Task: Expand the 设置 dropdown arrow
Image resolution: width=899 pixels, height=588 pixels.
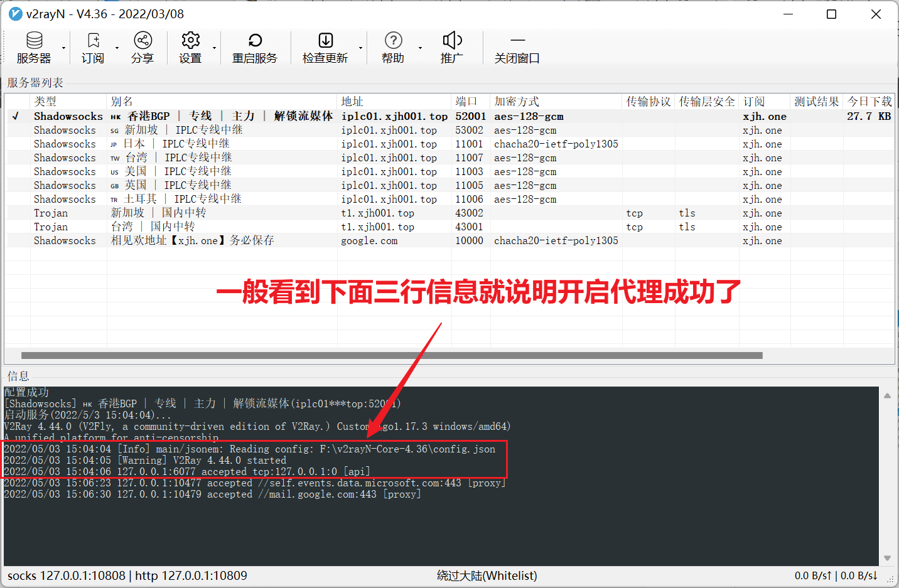Action: [214, 48]
